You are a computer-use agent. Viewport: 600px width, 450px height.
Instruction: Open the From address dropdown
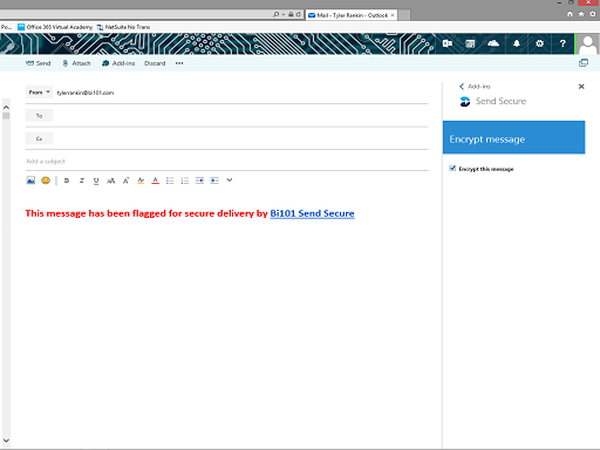click(x=39, y=92)
